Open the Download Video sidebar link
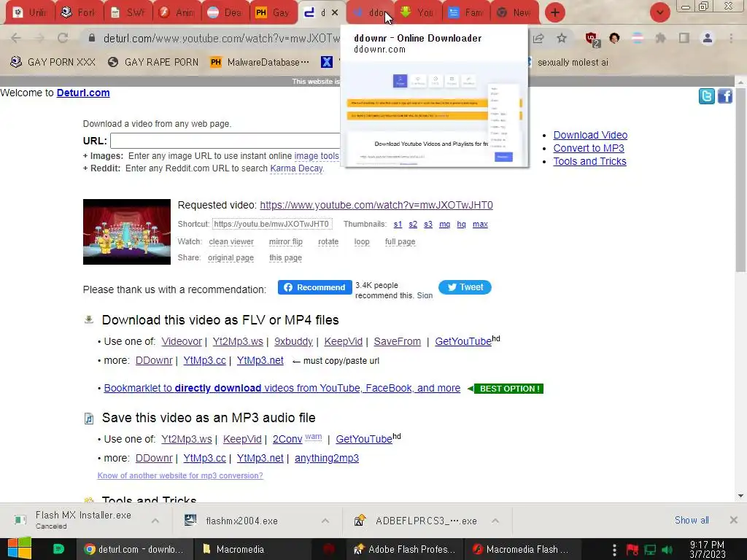747x560 pixels. 590,135
